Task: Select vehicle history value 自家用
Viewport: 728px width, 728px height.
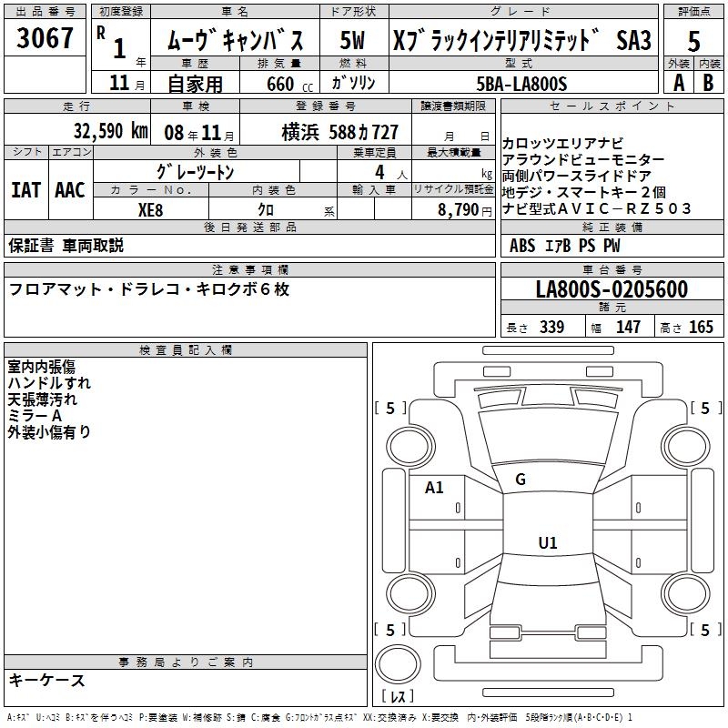Action: [x=196, y=84]
